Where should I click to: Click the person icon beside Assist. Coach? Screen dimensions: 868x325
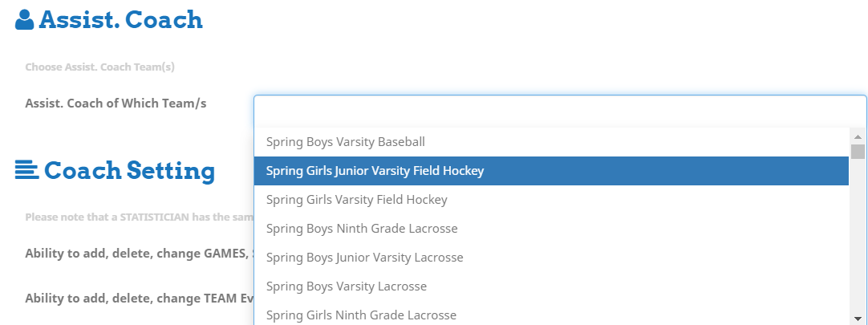coord(24,20)
